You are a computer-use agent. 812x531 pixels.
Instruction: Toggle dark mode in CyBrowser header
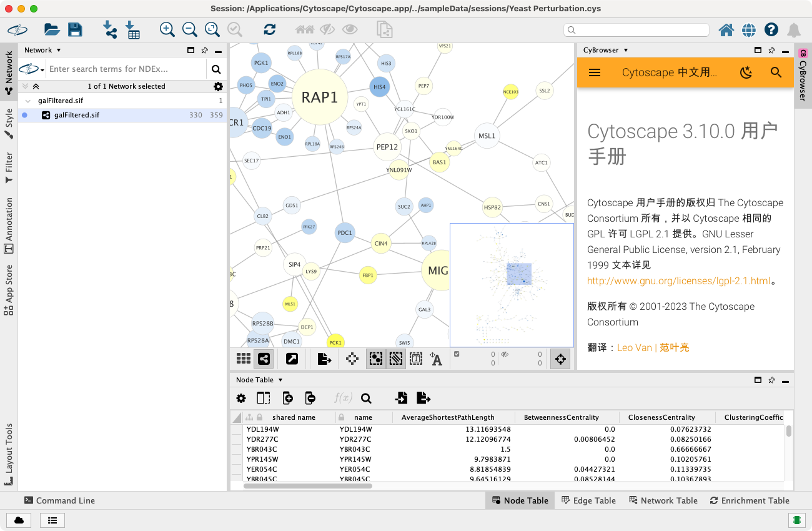(x=746, y=72)
